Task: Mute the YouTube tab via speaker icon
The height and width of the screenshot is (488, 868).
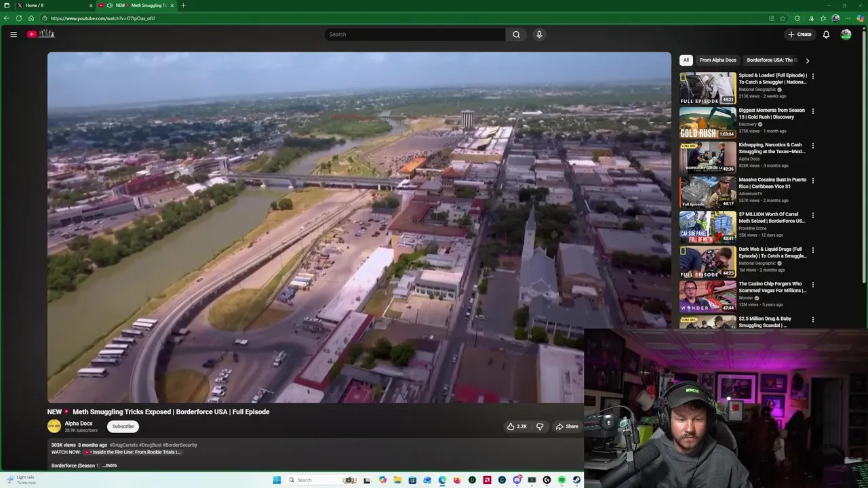Action: (109, 5)
